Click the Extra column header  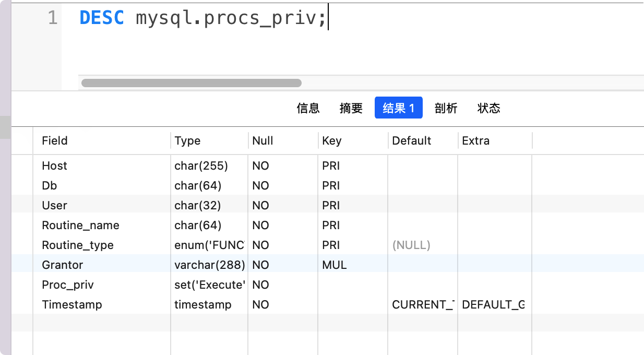(475, 140)
